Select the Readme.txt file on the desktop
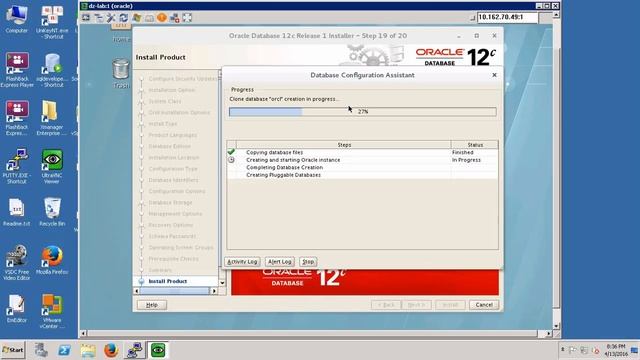This screenshot has height=360, width=640. 16,212
